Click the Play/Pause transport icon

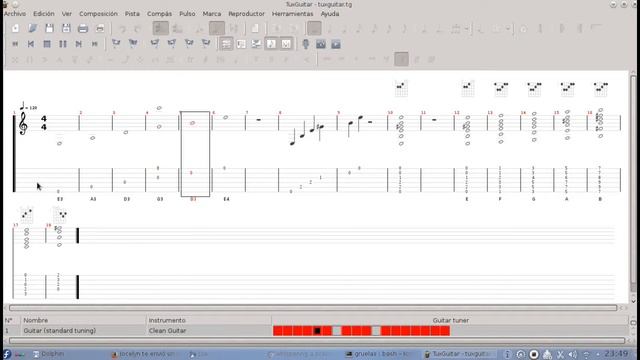click(63, 44)
